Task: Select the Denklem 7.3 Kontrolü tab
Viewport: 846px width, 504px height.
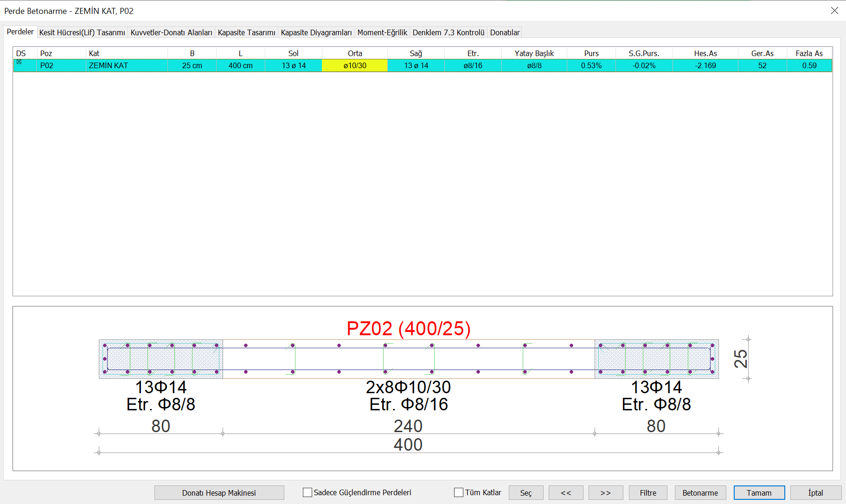Action: (x=448, y=32)
